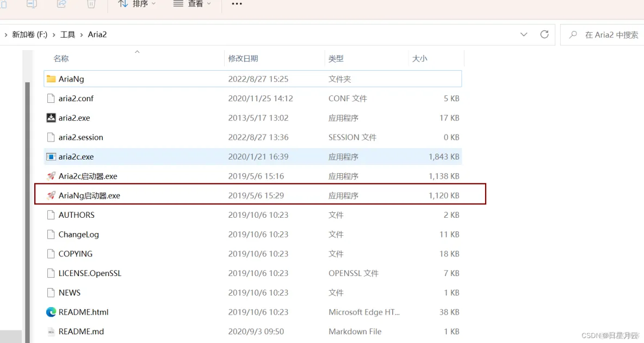Click the Delete trash toolbar icon
The image size is (644, 343).
91,4
